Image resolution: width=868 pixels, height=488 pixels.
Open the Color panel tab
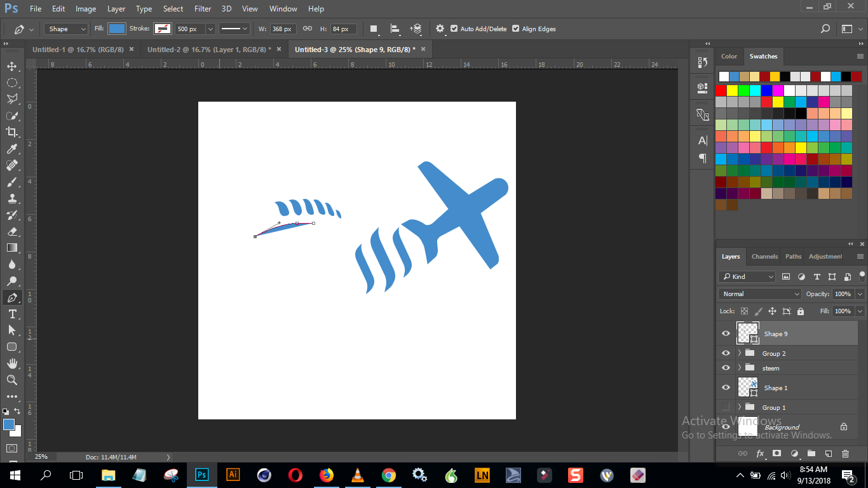coord(729,56)
